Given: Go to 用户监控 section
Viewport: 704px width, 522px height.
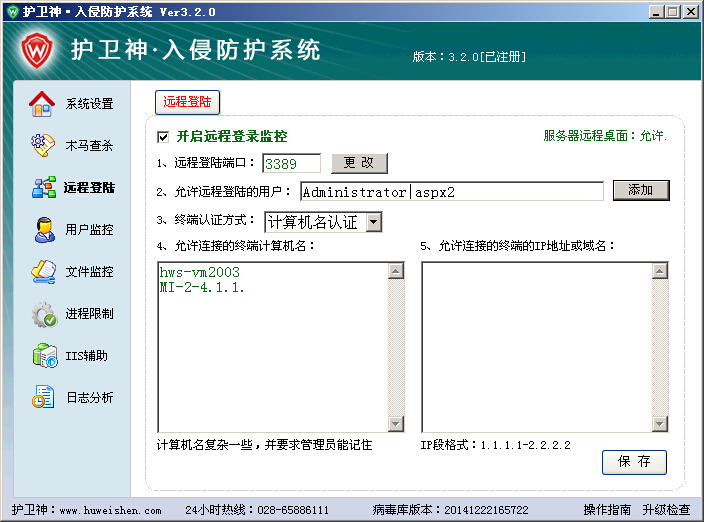Looking at the screenshot, I should point(89,230).
